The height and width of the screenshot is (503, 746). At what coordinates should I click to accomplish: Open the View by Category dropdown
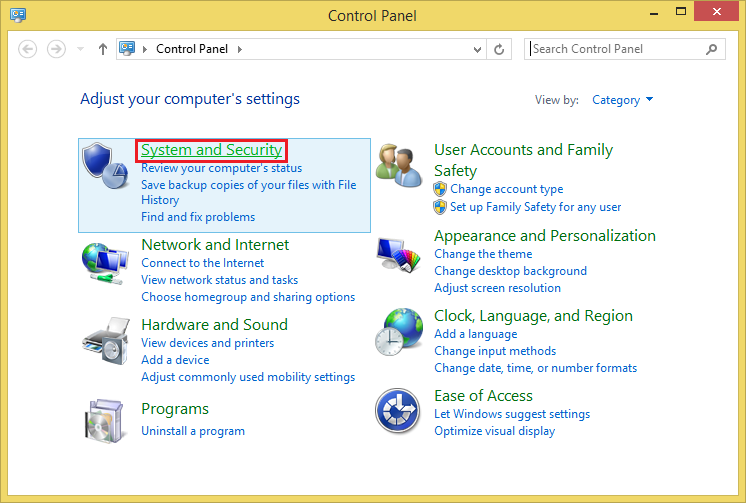coord(622,100)
